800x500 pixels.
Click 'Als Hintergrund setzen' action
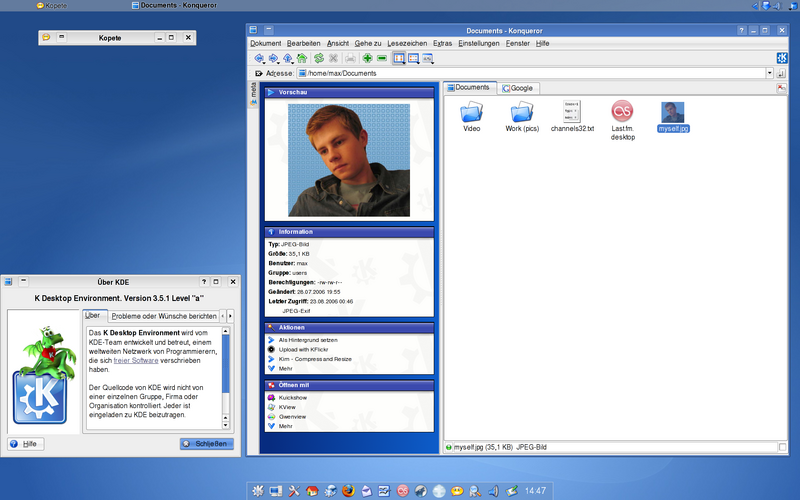coord(308,340)
